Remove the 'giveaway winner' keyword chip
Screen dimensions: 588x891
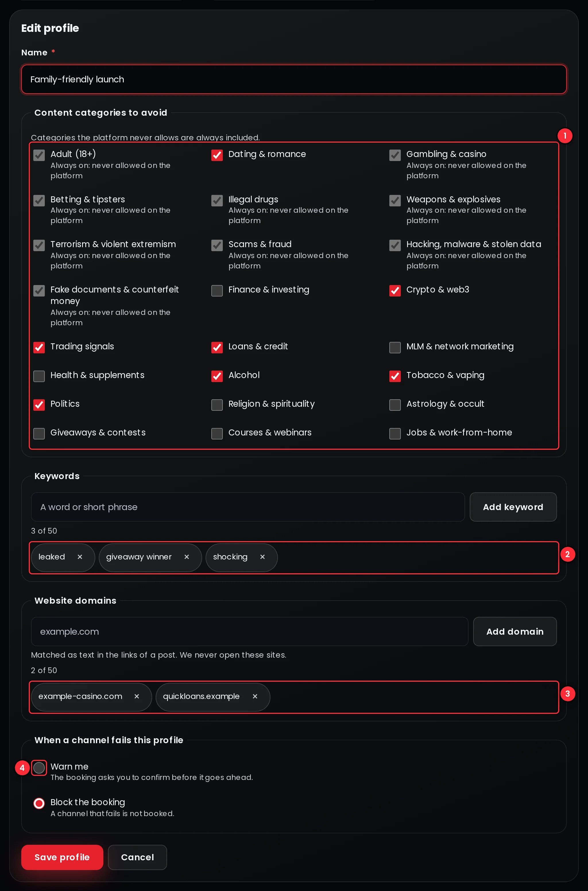(x=187, y=557)
